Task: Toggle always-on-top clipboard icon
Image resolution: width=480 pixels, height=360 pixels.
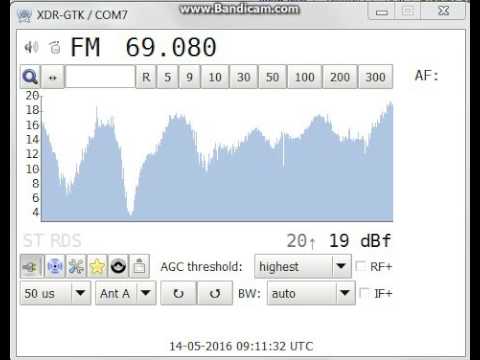Action: [x=139, y=266]
